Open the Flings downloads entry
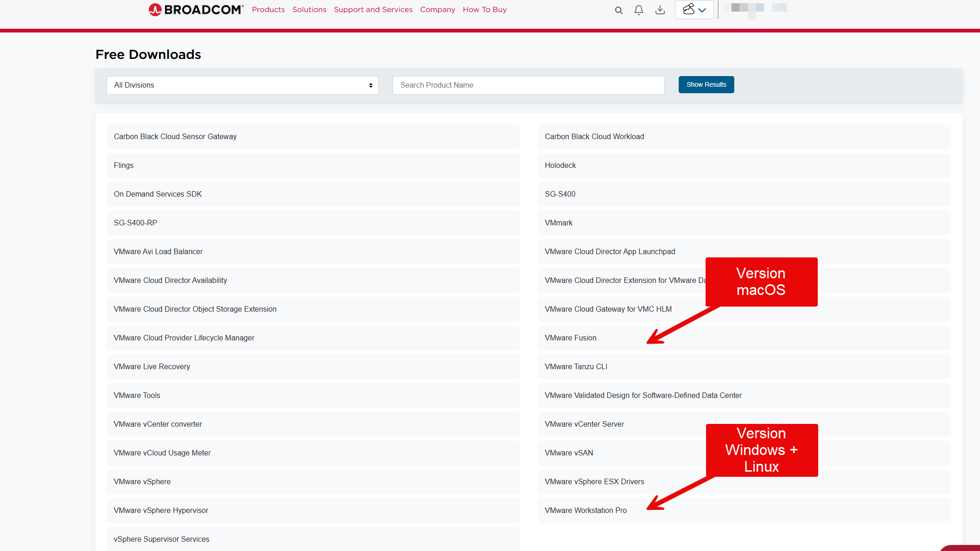Image resolution: width=980 pixels, height=551 pixels. (313, 166)
